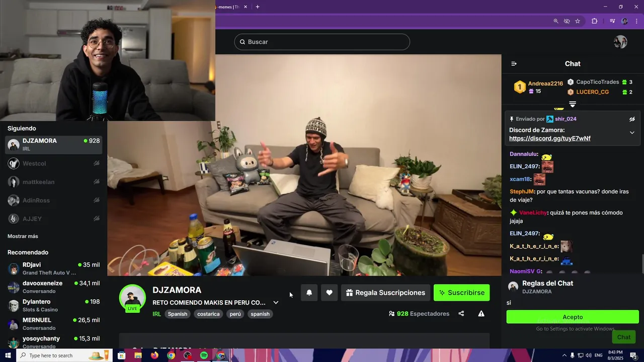Click Regala Suscripciones button
The width and height of the screenshot is (644, 362).
click(385, 293)
